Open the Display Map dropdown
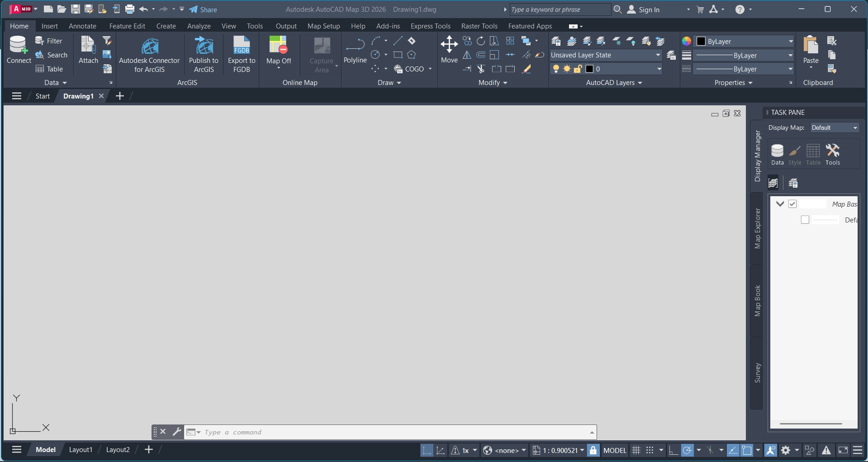868x462 pixels. (834, 128)
